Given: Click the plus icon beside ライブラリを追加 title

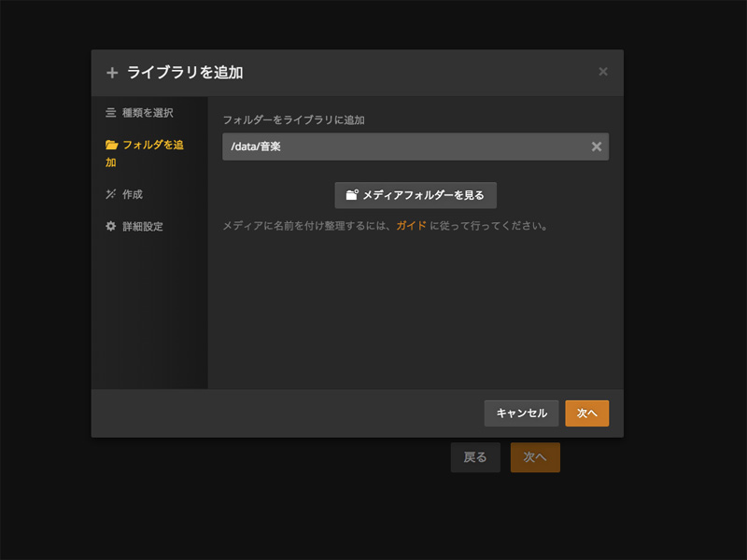Looking at the screenshot, I should click(x=112, y=73).
